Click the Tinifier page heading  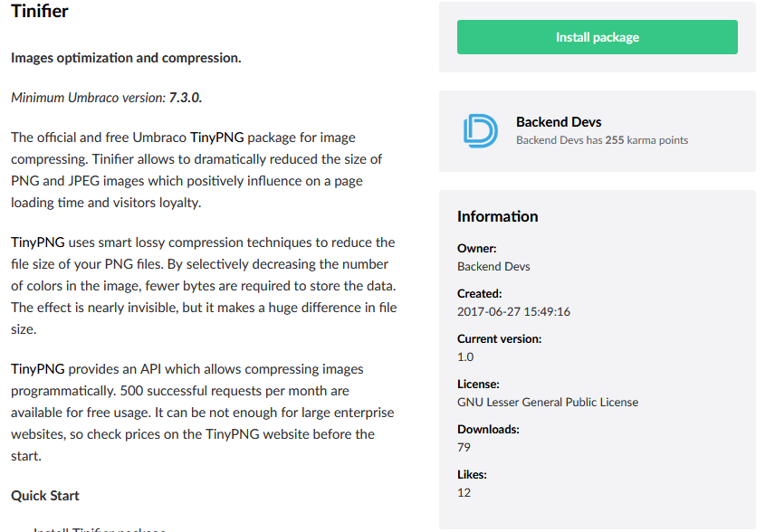point(40,11)
